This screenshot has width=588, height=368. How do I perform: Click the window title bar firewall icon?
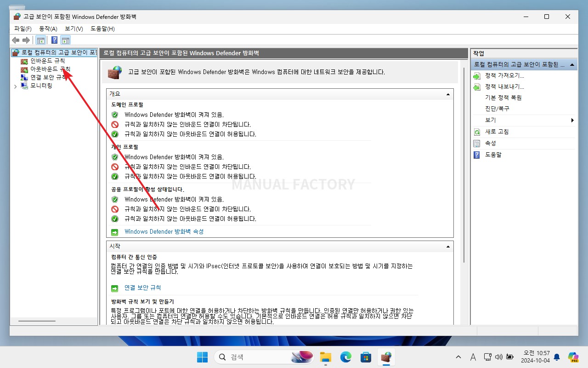pos(17,17)
